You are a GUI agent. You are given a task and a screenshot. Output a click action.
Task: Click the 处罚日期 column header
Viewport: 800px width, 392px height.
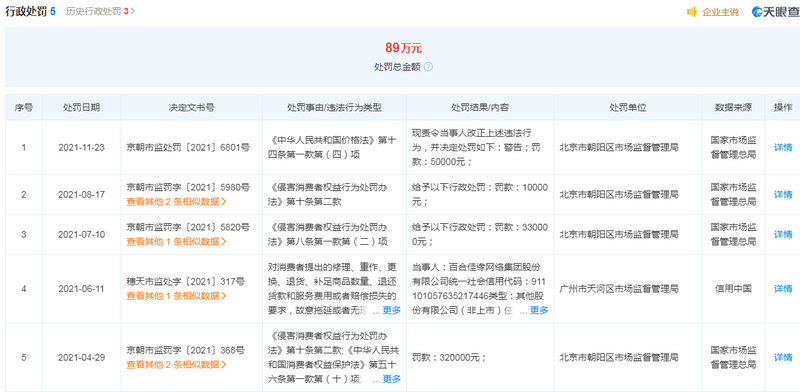click(82, 108)
